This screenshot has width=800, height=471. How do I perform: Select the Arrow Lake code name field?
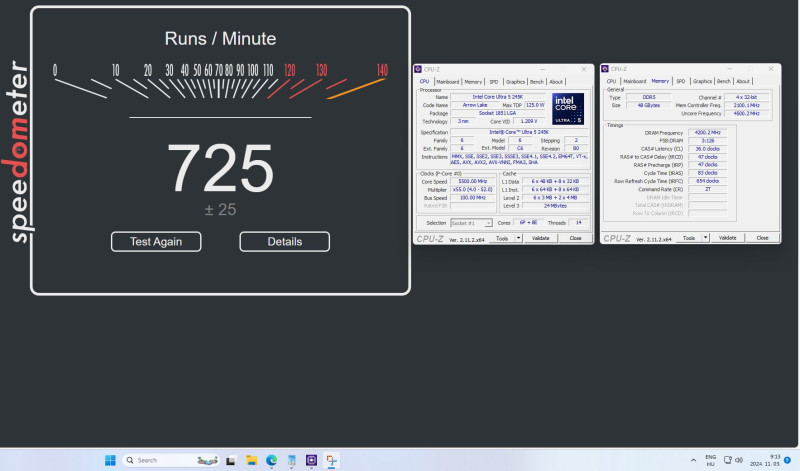point(474,105)
